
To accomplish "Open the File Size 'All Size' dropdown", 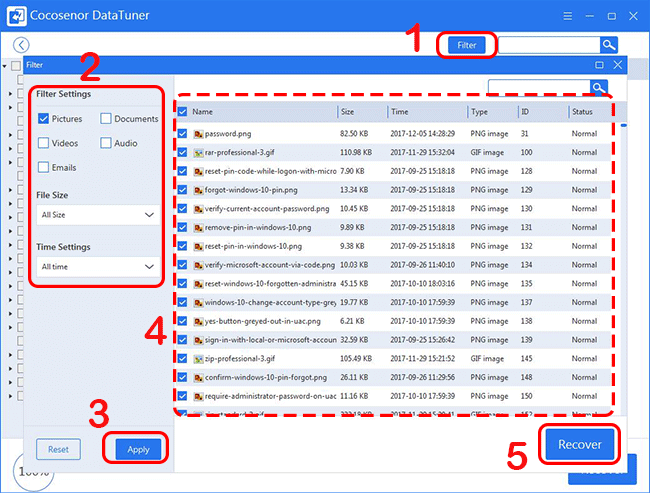I will (98, 215).
